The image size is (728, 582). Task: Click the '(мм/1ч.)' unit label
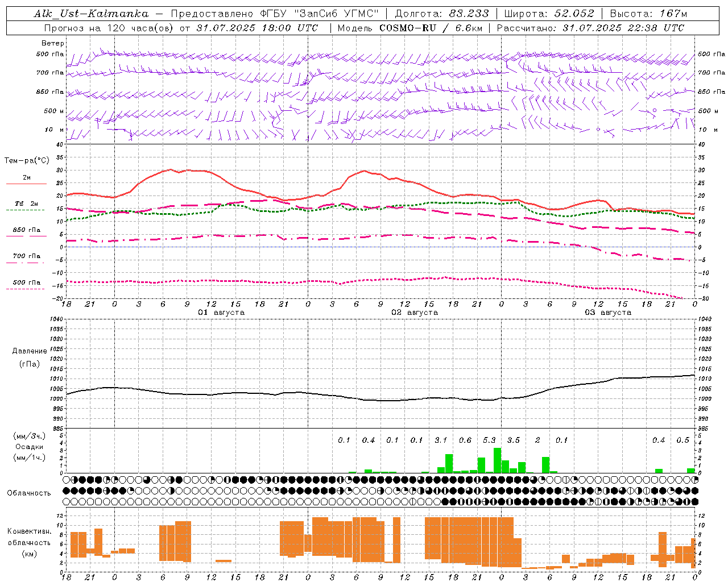tap(30, 458)
